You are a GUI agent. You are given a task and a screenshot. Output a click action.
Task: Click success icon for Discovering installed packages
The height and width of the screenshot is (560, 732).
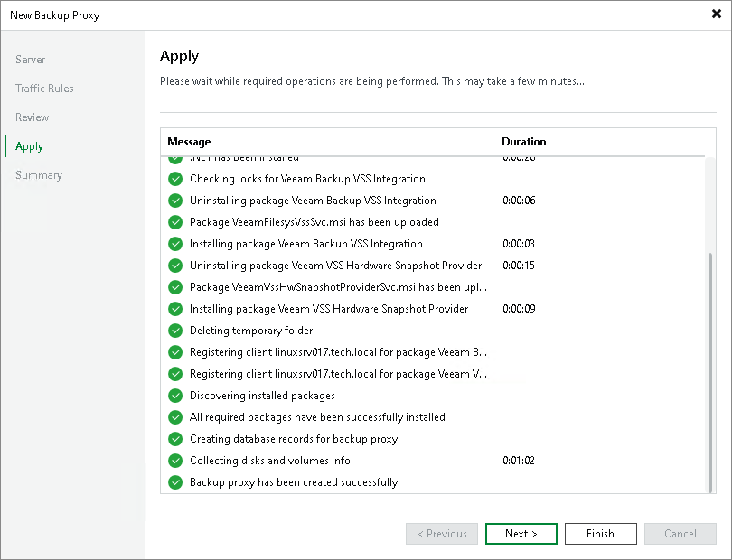pos(175,396)
